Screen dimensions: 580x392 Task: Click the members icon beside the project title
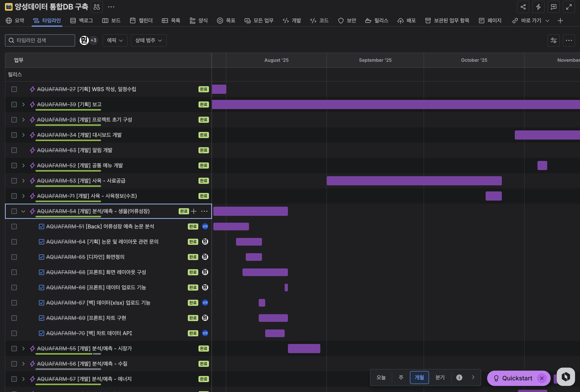[x=96, y=7]
